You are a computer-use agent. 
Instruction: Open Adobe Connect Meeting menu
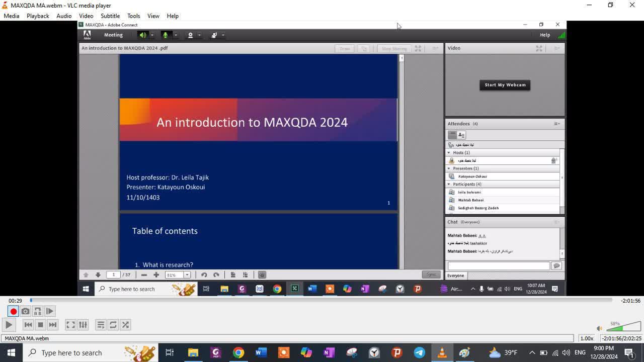coord(113,35)
